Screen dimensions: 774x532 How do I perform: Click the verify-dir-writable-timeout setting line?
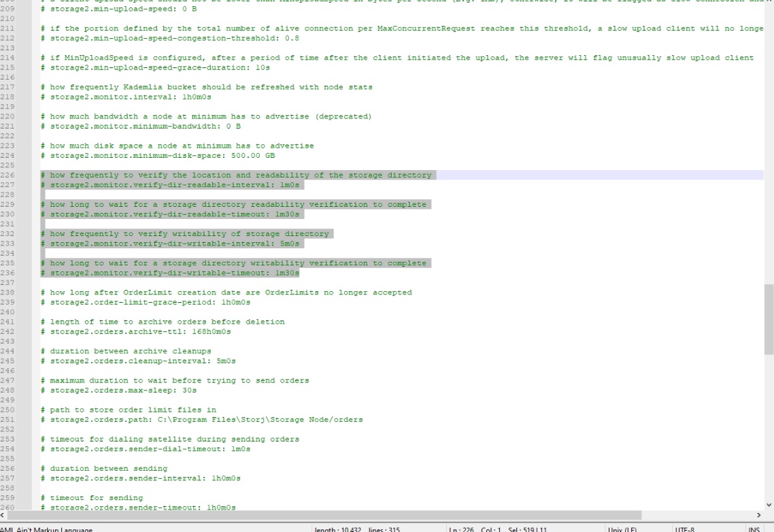pos(170,273)
